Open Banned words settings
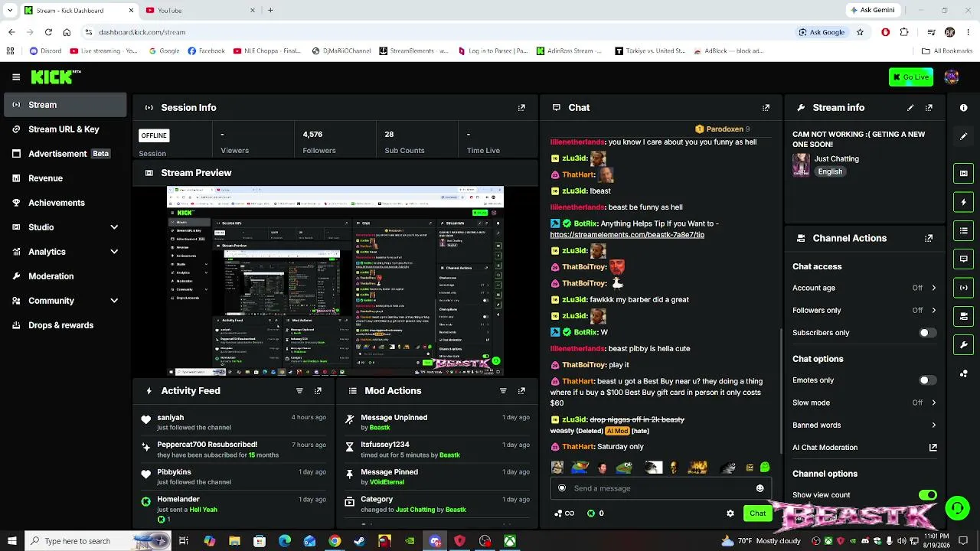Screen dimensions: 980x551 click(x=864, y=425)
